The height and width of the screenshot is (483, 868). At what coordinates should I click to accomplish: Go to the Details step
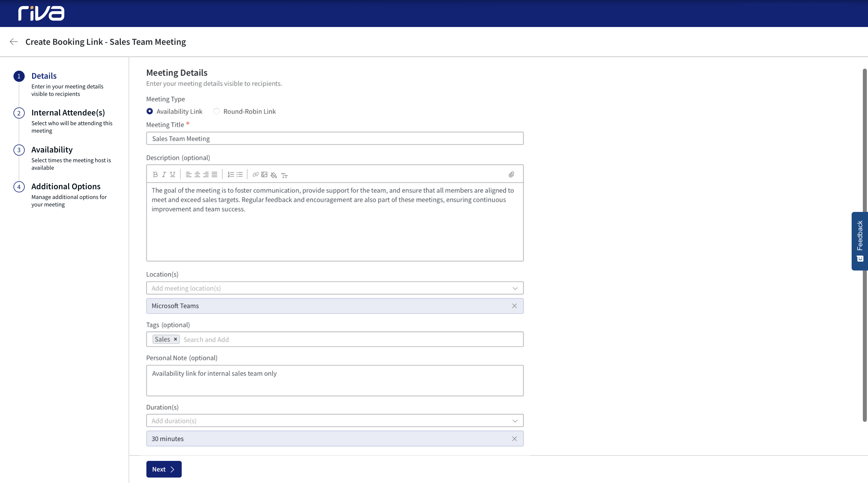coord(44,76)
